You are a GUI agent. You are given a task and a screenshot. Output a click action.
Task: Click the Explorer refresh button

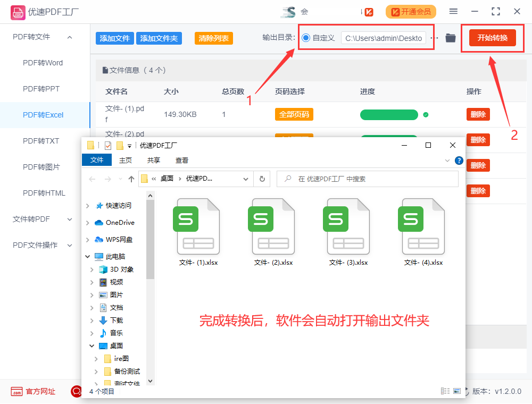[x=262, y=179]
